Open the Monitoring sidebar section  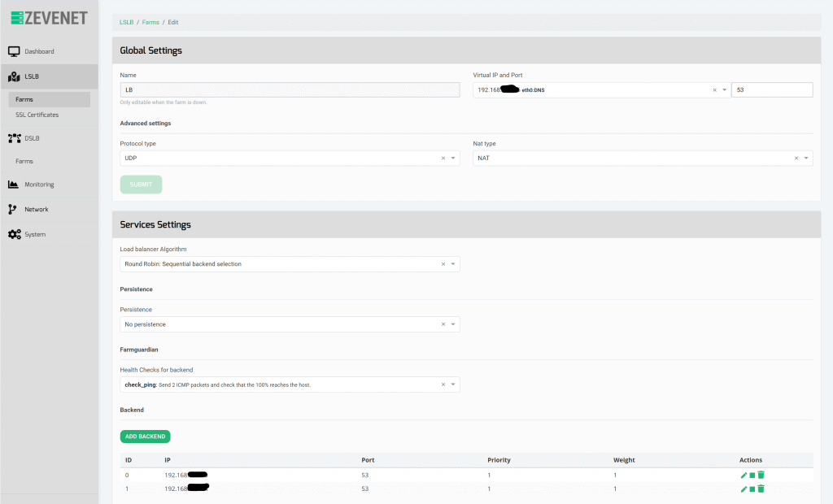(39, 185)
